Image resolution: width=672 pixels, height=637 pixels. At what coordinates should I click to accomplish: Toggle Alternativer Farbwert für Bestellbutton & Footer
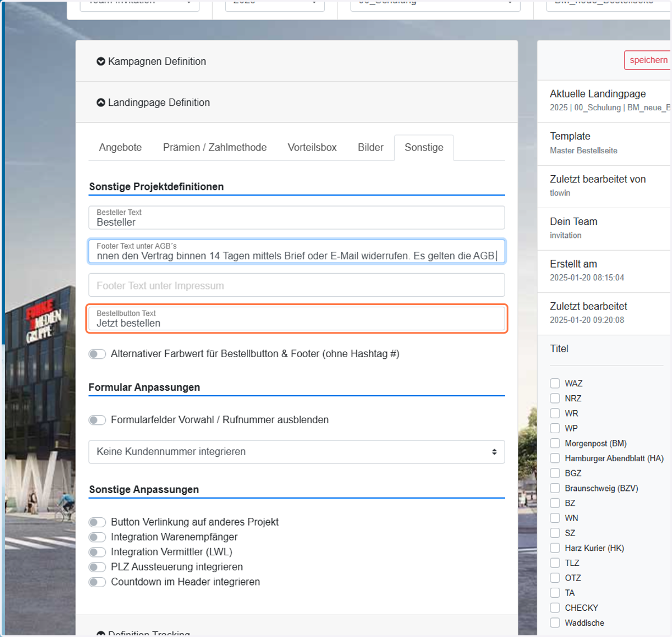pyautogui.click(x=97, y=354)
